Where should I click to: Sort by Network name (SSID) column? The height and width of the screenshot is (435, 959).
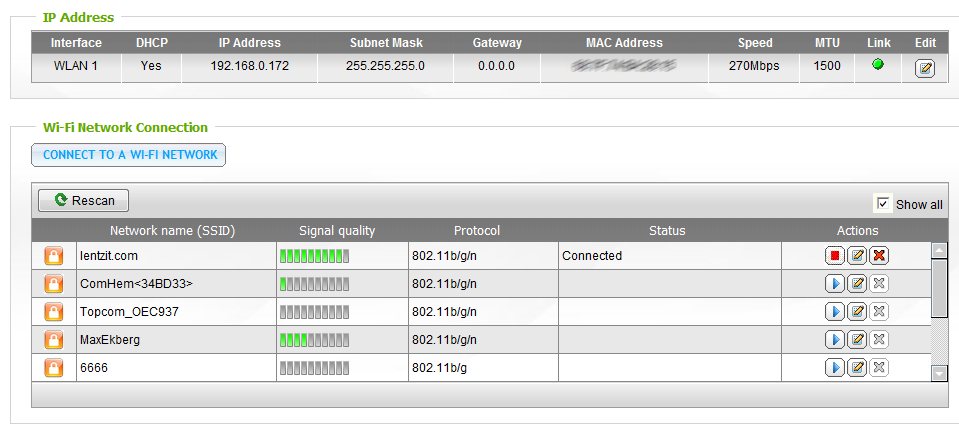[x=172, y=231]
